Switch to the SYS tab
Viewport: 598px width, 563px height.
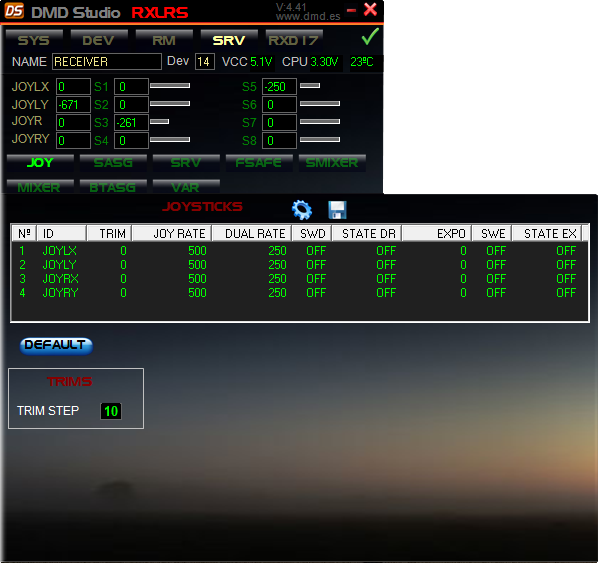(34, 40)
